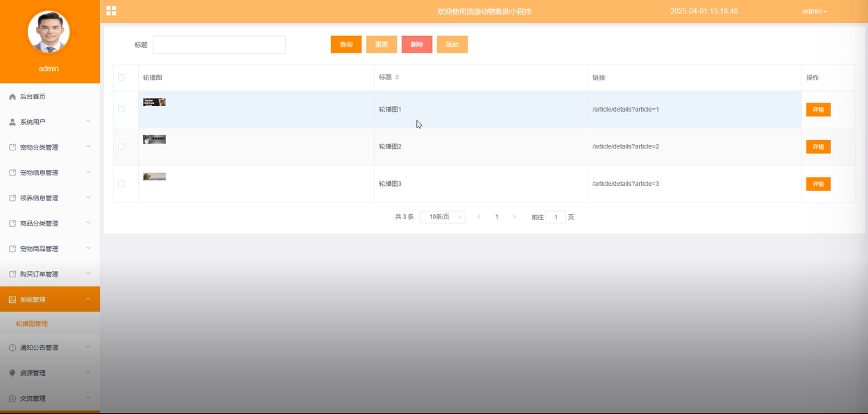
Task: Expand 购买订单管理 submenu chevron
Action: (x=88, y=273)
